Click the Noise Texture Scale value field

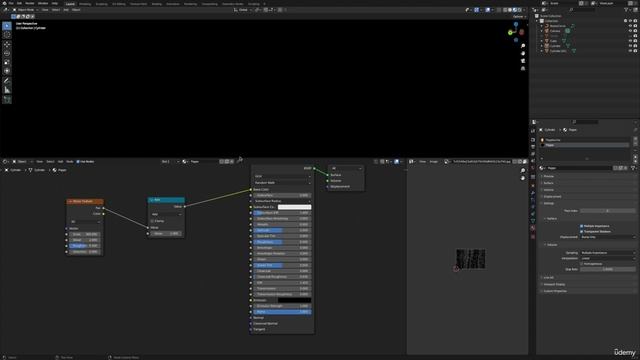tap(85, 234)
